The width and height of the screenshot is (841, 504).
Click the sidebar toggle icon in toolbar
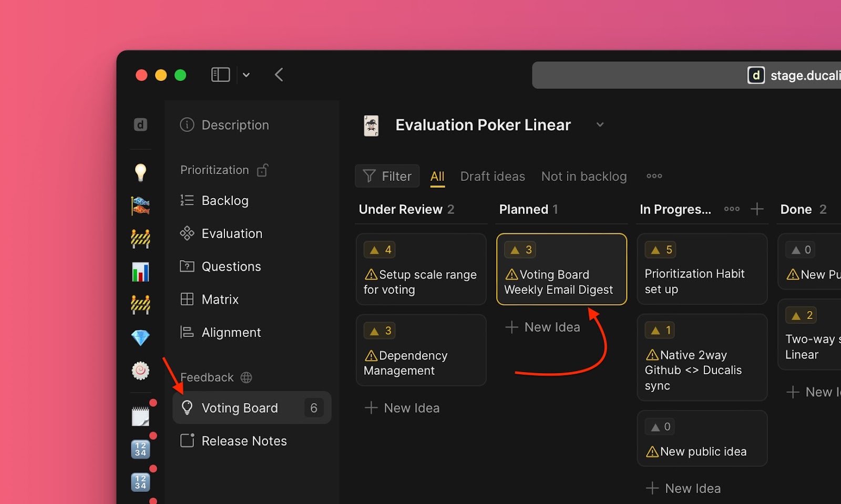(x=220, y=75)
